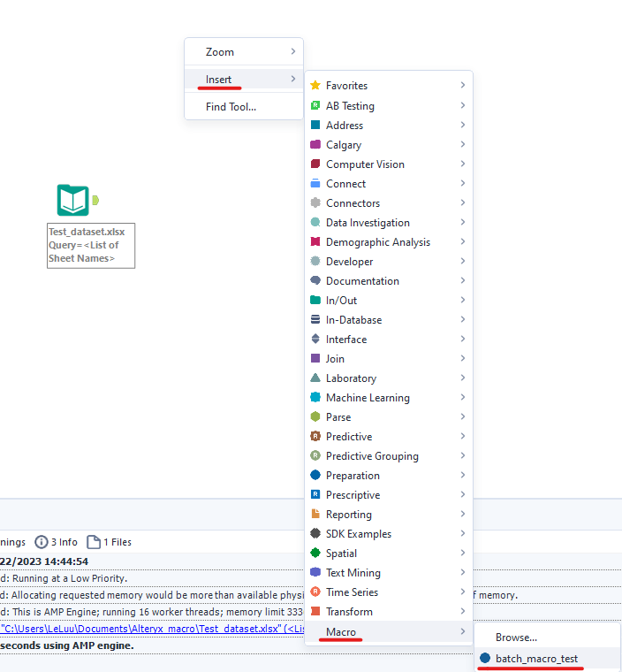Click the Input Data tool on canvas
This screenshot has width=622, height=672.
pos(73,200)
